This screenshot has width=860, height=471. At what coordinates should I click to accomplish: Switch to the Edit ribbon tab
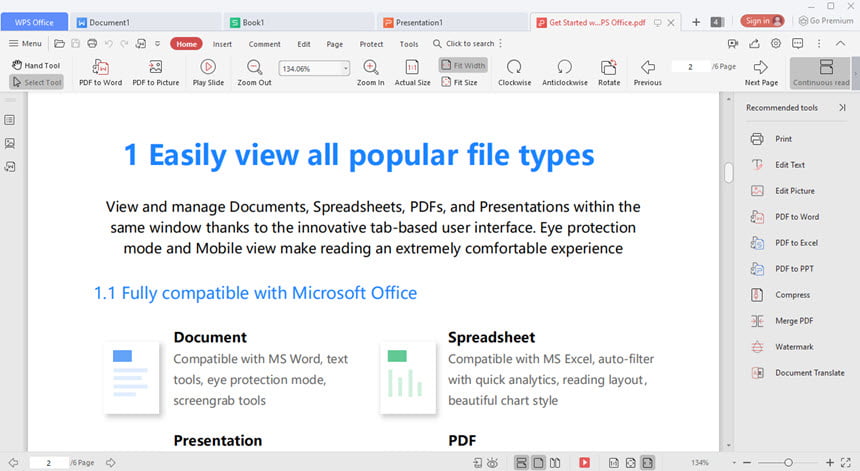pos(304,44)
